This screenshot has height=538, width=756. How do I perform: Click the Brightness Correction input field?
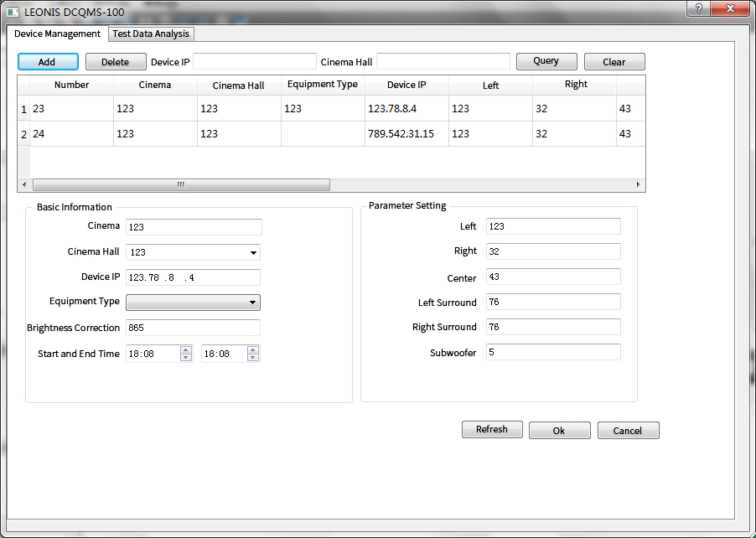pyautogui.click(x=193, y=328)
